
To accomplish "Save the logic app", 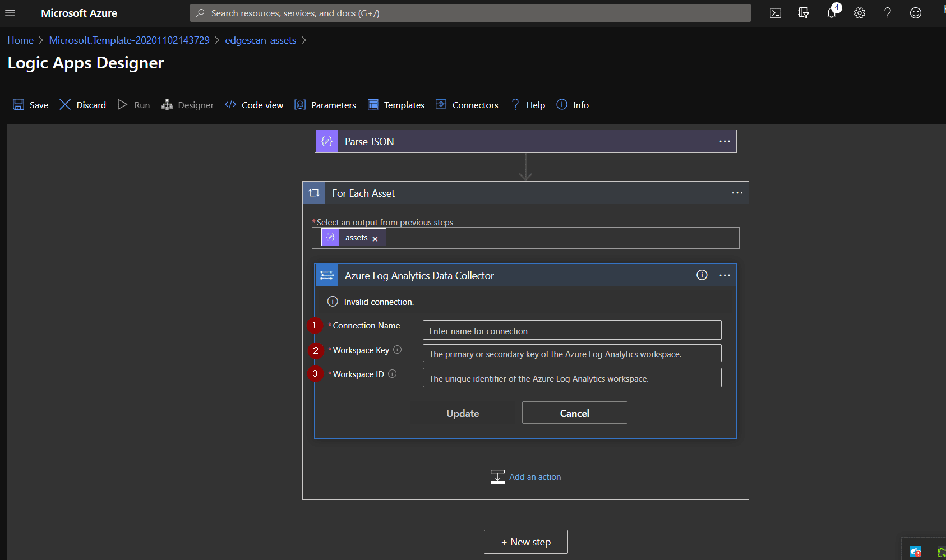I will (31, 105).
